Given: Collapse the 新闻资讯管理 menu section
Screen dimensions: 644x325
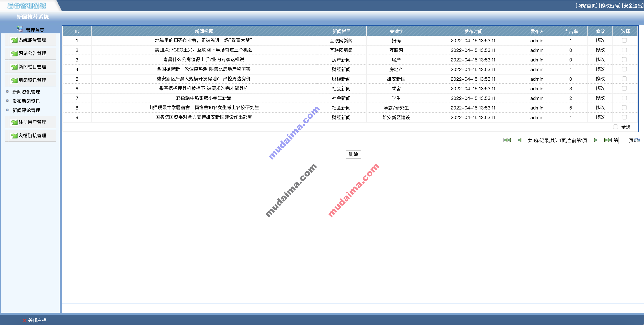Looking at the screenshot, I should click(32, 80).
